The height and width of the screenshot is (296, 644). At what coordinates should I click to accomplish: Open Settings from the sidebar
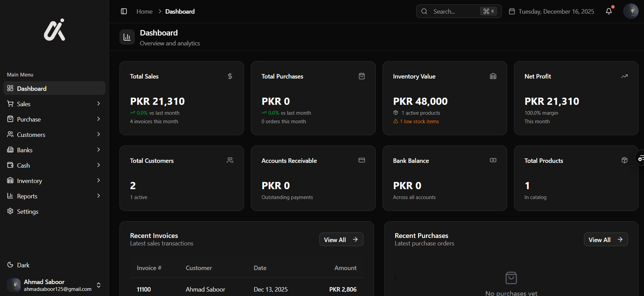[x=28, y=211]
